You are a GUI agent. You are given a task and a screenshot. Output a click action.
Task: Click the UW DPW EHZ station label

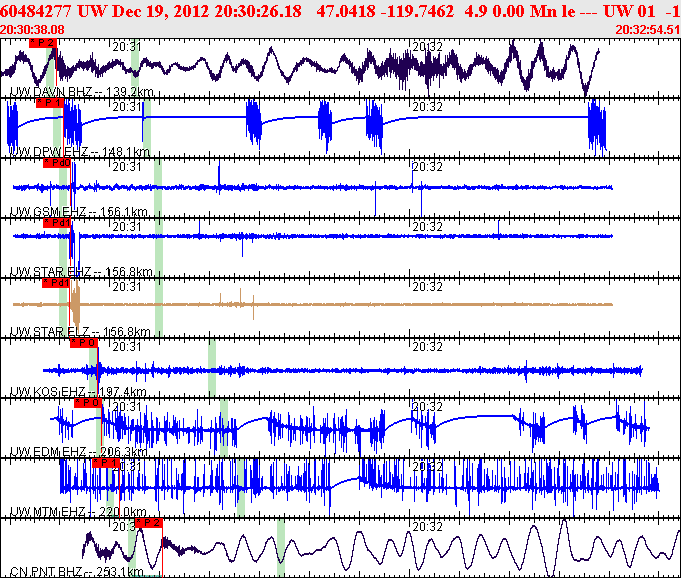coord(80,152)
